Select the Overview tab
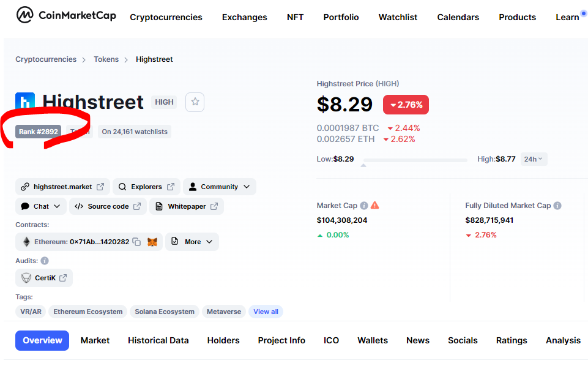The height and width of the screenshot is (366, 588). coord(42,340)
